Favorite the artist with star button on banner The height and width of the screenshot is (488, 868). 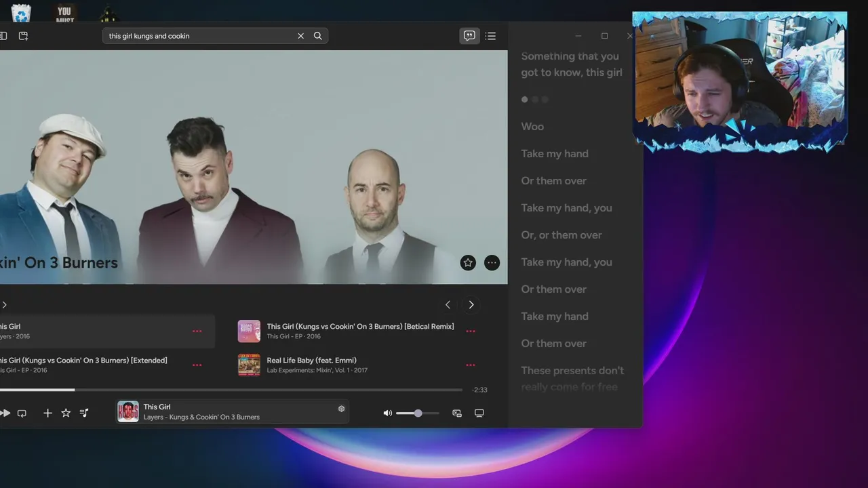468,263
